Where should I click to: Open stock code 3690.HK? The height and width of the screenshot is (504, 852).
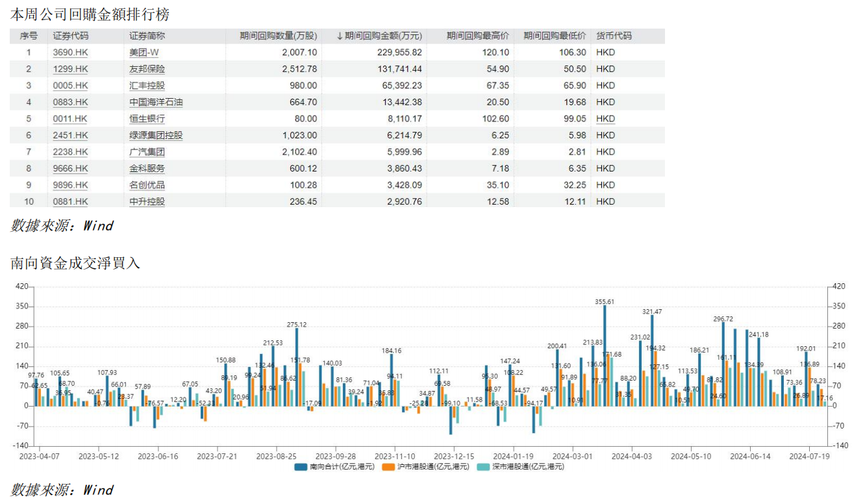[70, 53]
